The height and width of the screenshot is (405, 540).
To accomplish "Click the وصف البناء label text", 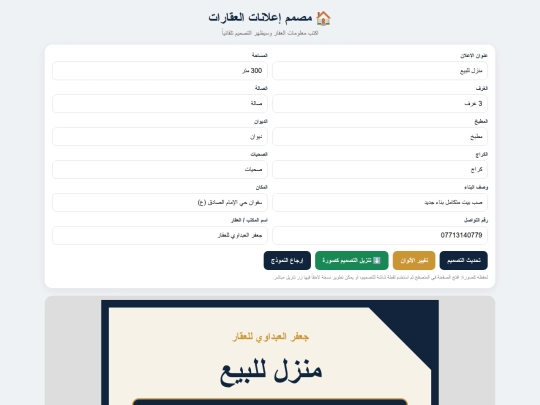I will pos(476,187).
